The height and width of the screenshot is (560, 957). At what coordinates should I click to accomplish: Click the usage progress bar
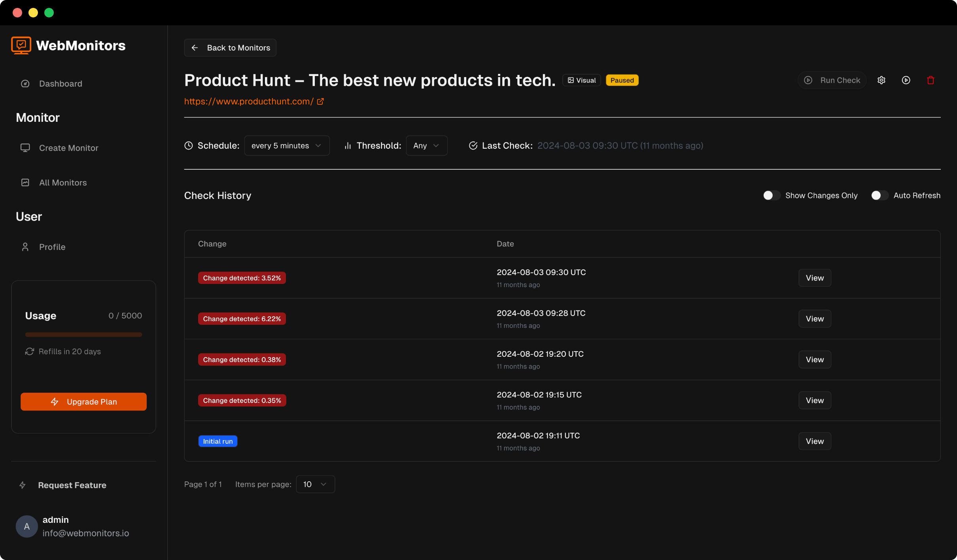pos(83,335)
